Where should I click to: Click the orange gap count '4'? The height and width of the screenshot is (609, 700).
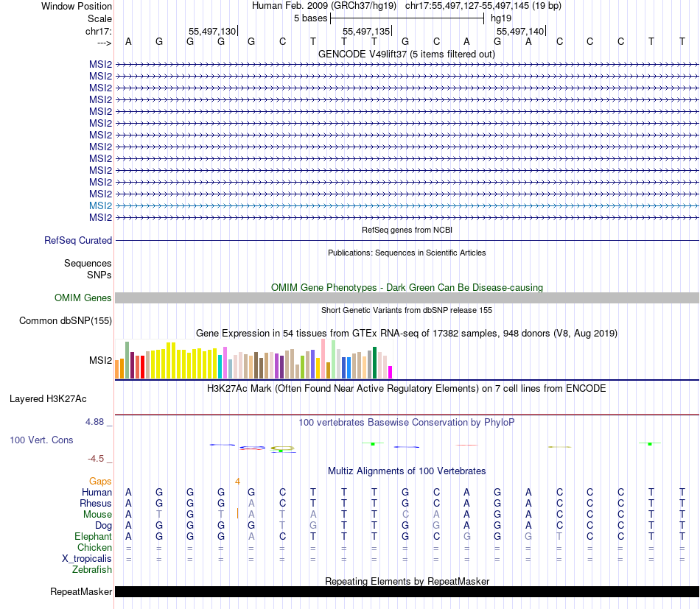(237, 482)
